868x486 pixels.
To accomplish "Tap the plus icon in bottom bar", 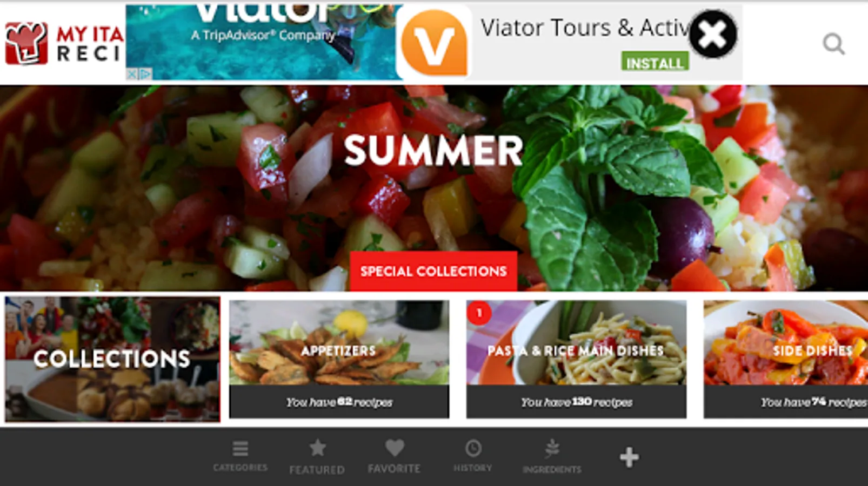I will tap(629, 457).
